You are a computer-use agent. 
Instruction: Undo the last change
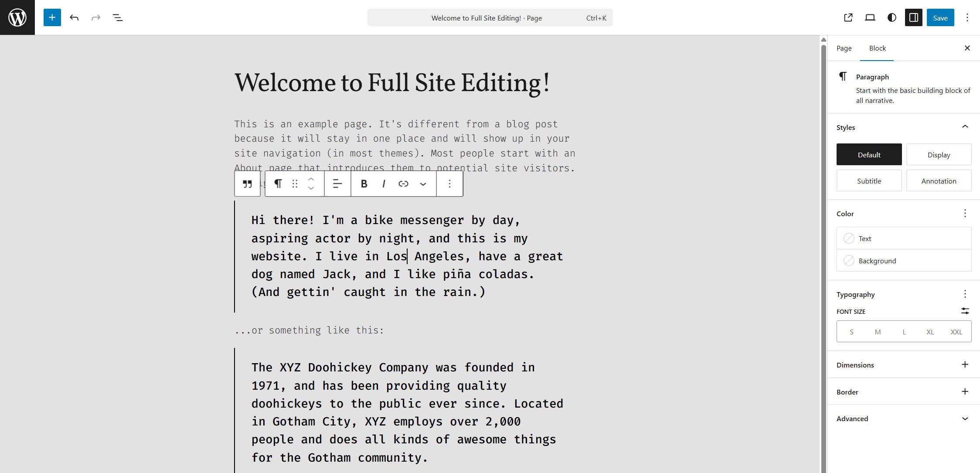74,17
